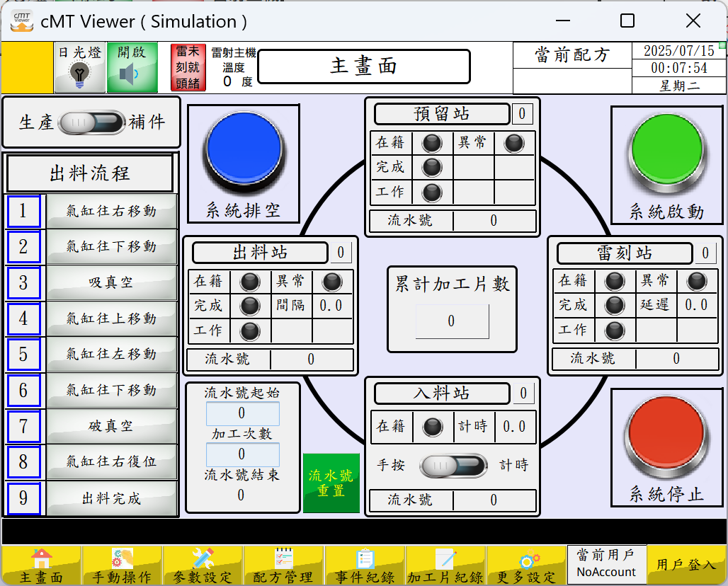The width and height of the screenshot is (728, 586).
Task: Maximize the cMT Viewer window
Action: pos(627,21)
